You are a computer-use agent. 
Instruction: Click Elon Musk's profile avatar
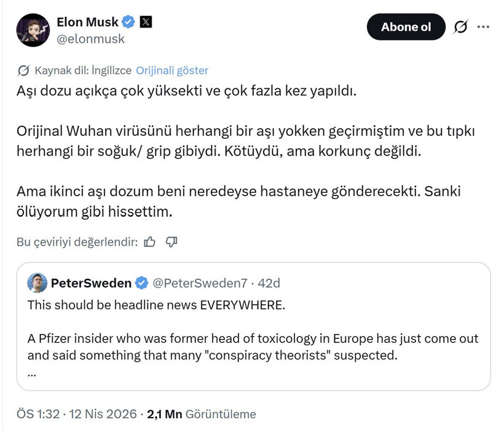coord(33,30)
